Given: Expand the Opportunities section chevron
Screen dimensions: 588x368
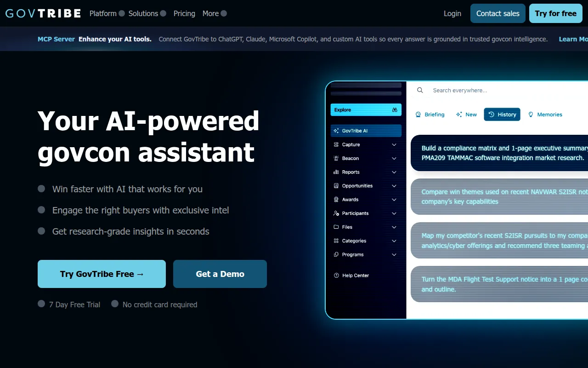Looking at the screenshot, I should pyautogui.click(x=394, y=186).
